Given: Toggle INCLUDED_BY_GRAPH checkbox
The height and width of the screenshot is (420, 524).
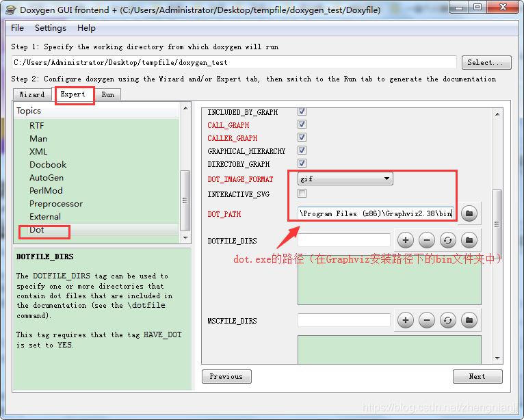Looking at the screenshot, I should 302,111.
